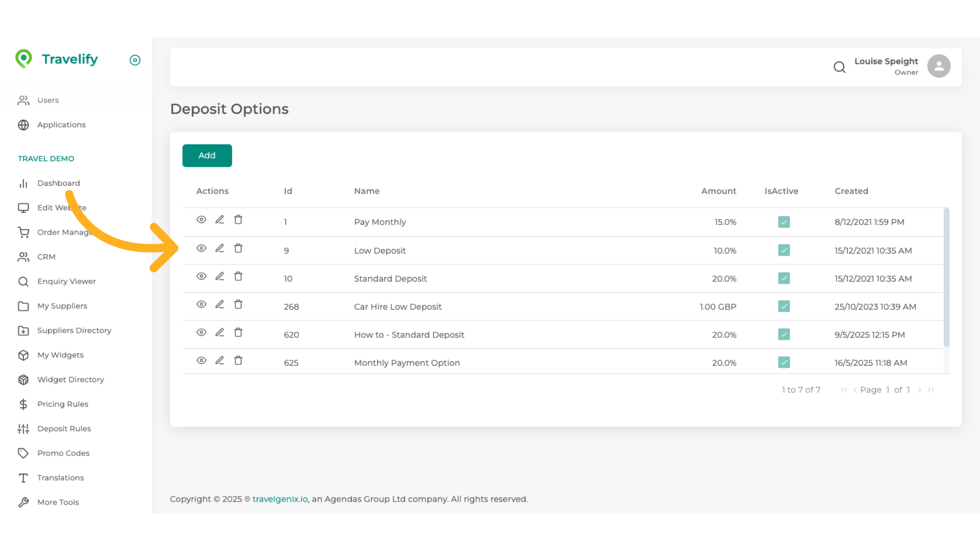Click the Add button
The width and height of the screenshot is (980, 551).
click(207, 156)
